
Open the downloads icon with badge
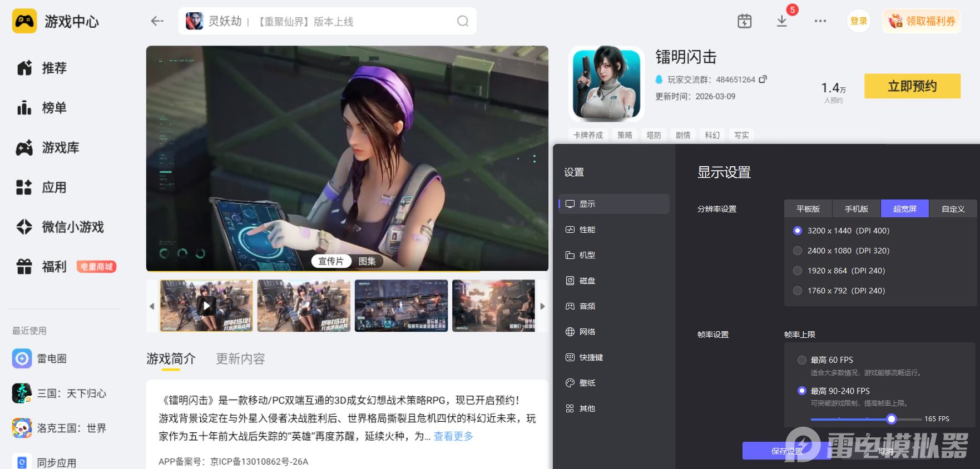(782, 21)
